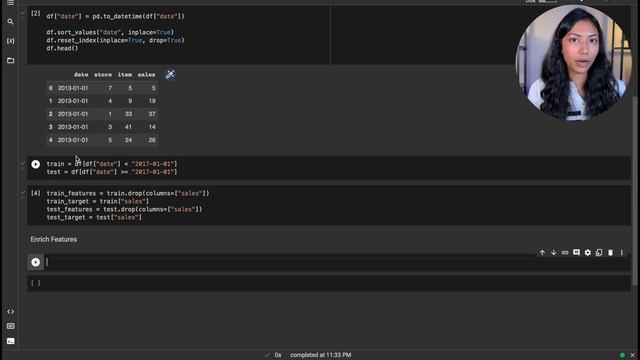
Task: Select the last empty code cell
Action: [x=329, y=283]
